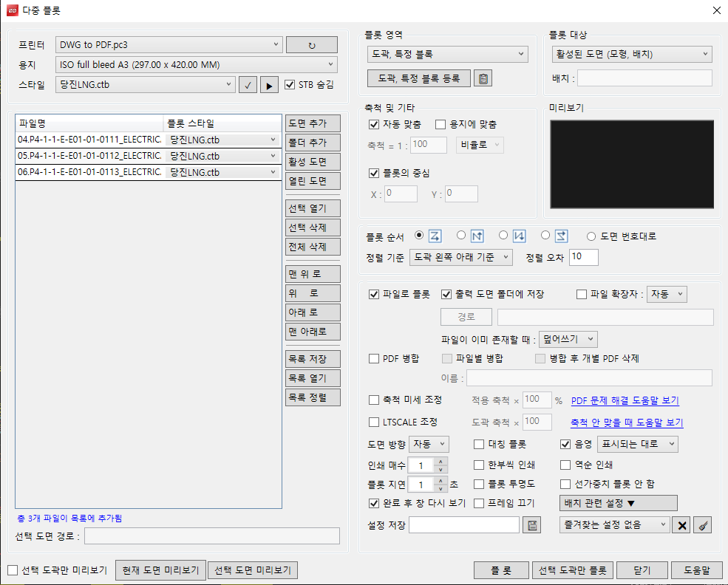Click the printer refresh icon button
728x585 pixels.
click(x=312, y=45)
